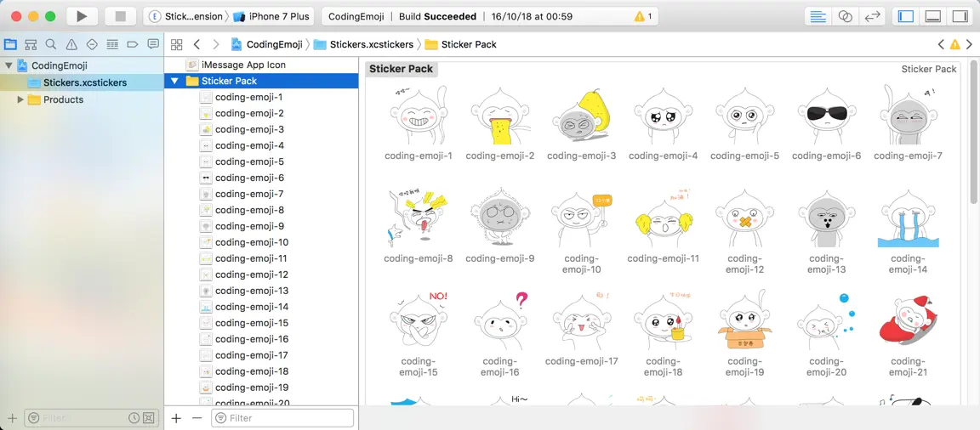Image resolution: width=980 pixels, height=430 pixels.
Task: Run the build with the Play button
Action: (x=82, y=17)
